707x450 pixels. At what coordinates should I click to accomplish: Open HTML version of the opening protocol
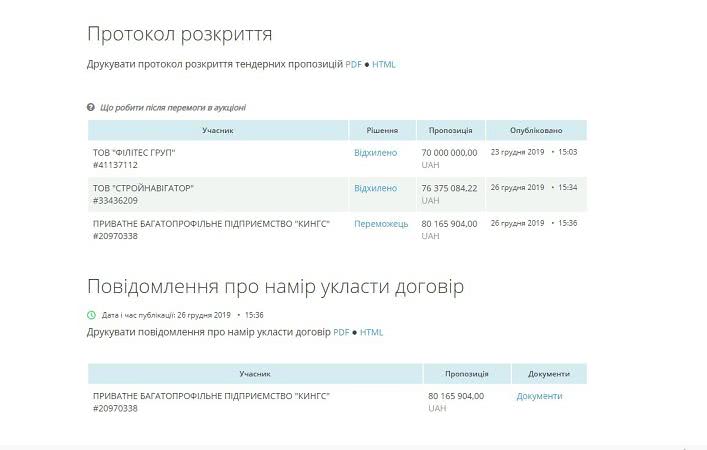click(x=384, y=64)
